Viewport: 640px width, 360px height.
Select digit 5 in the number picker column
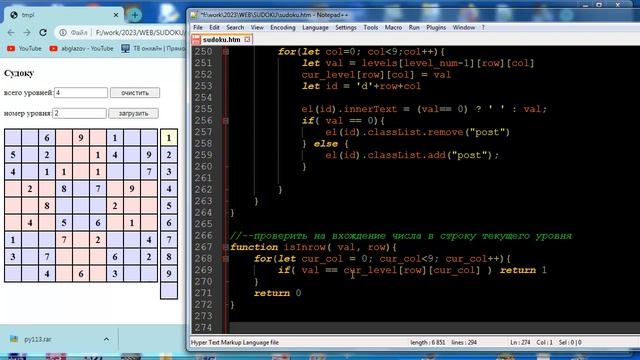(169, 206)
